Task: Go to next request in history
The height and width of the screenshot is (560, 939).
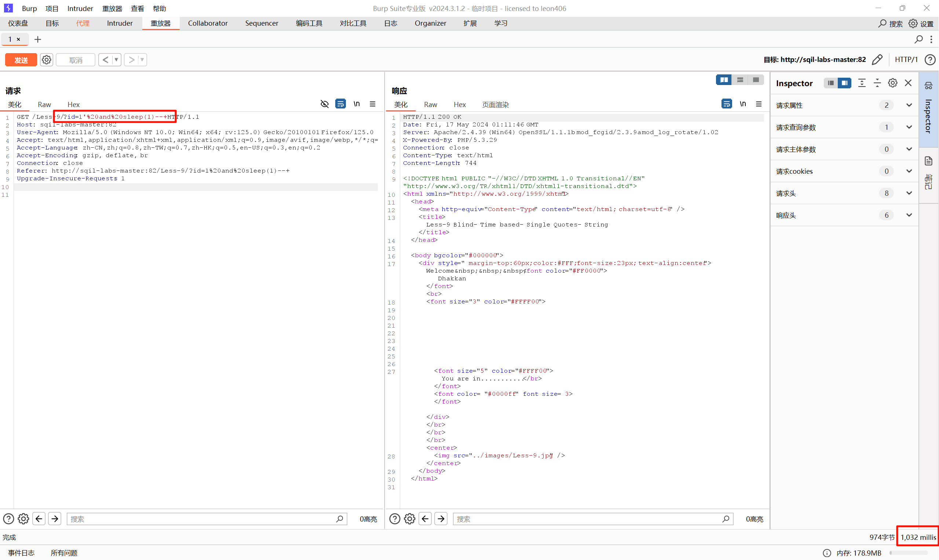Action: coord(131,60)
